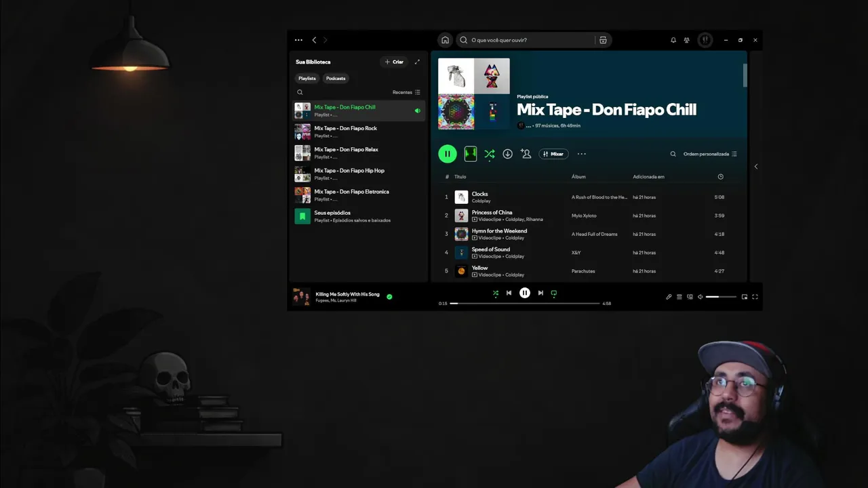Go back with the left navigation arrow
Viewport: 868px width, 488px height.
314,40
